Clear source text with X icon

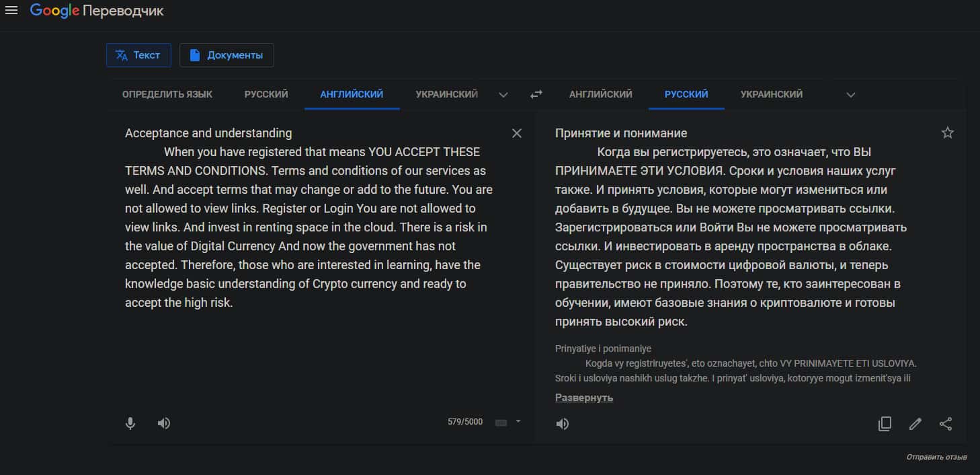click(x=516, y=133)
